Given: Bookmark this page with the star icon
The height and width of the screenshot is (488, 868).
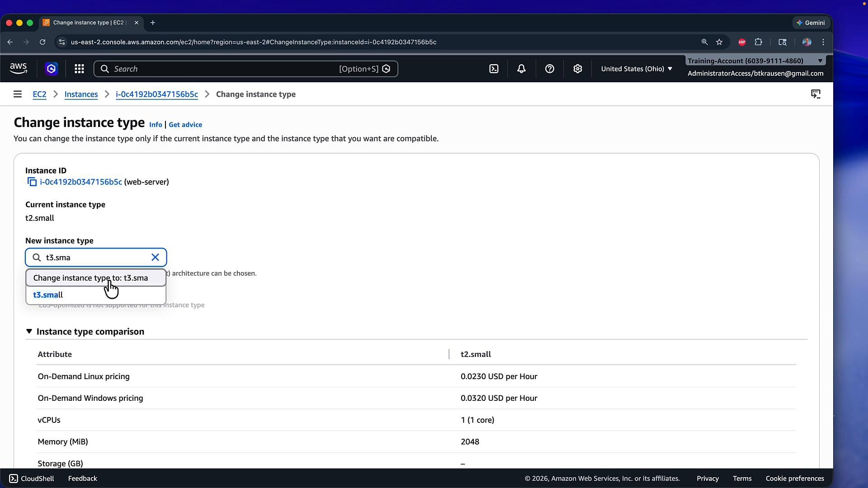Looking at the screenshot, I should pos(719,42).
